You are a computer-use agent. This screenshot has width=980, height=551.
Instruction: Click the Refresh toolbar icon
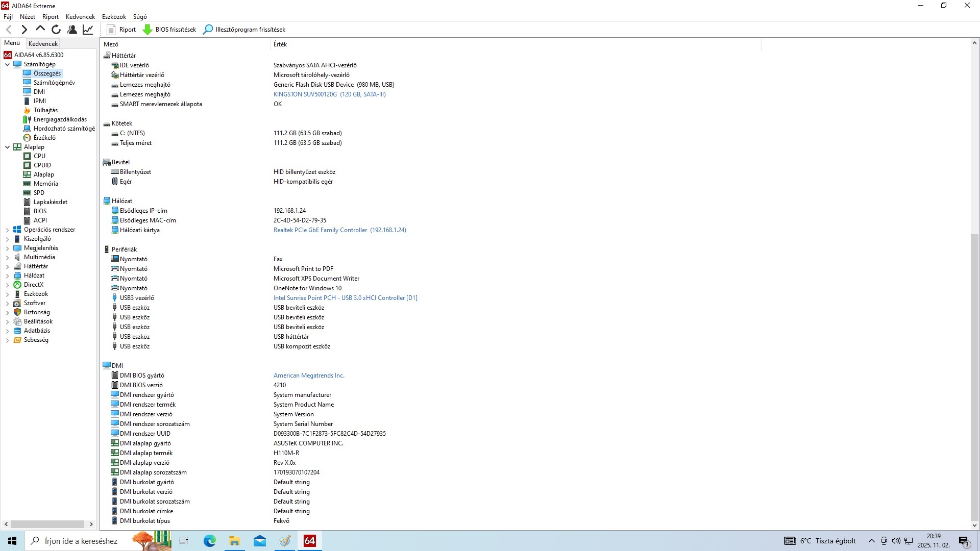click(56, 30)
